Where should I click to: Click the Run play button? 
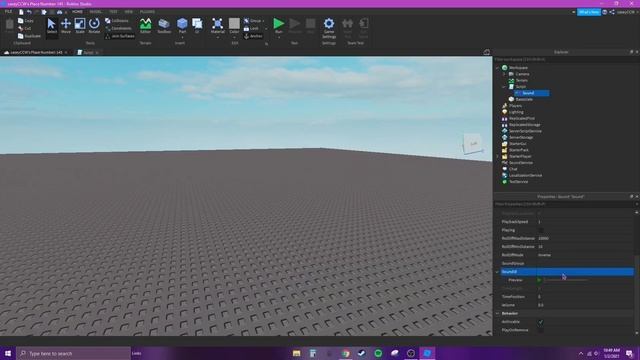click(279, 24)
